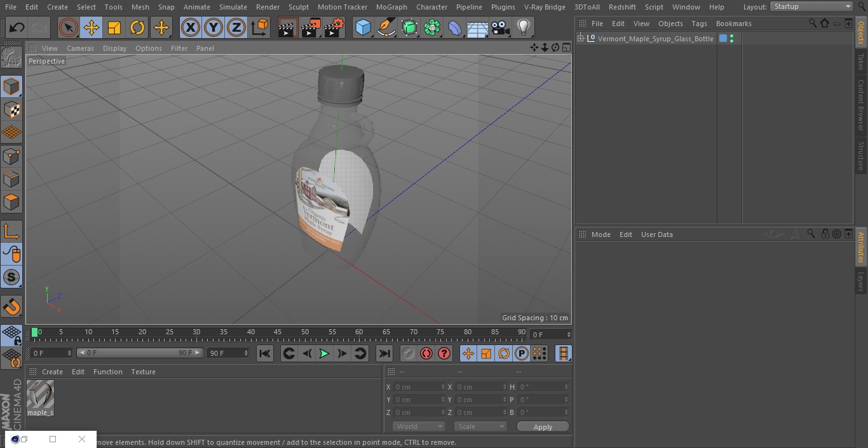Open Object Manager Tags menu
This screenshot has height=448, width=868.
[699, 24]
